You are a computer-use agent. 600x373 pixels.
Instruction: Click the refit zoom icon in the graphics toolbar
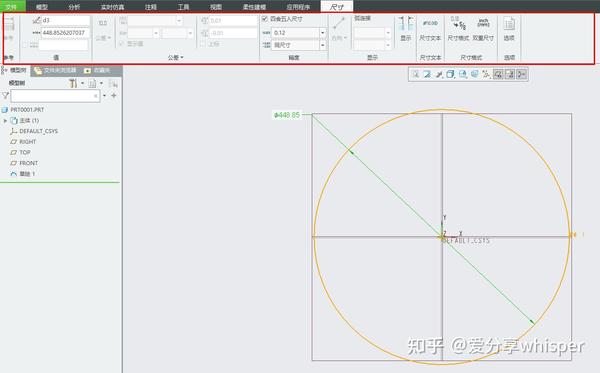coord(415,74)
